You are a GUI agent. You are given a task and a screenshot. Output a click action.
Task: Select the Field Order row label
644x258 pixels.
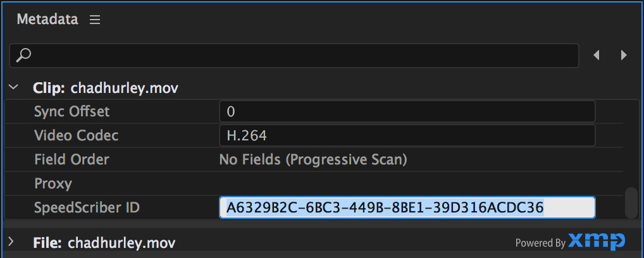(71, 159)
